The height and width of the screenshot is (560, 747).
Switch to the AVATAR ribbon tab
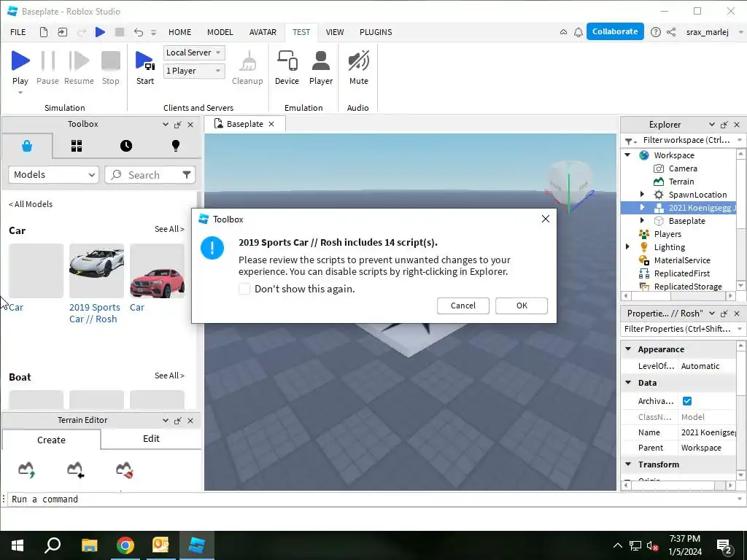click(x=263, y=32)
